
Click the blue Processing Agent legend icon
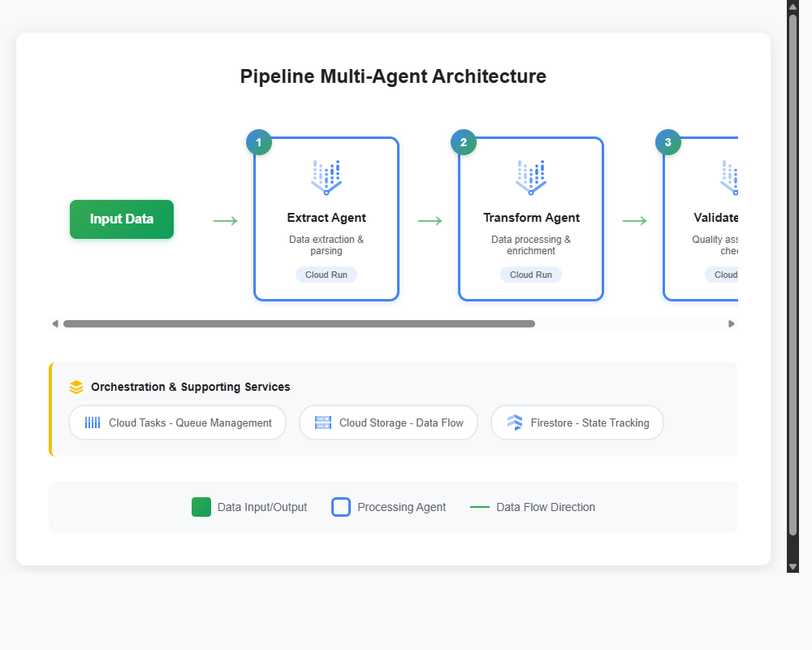[x=340, y=507]
